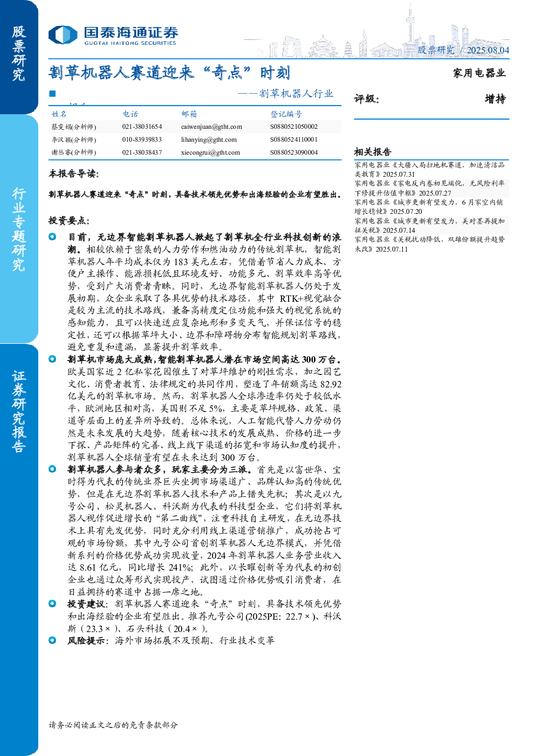Open email link caiwenjuan@gtht.com
The image size is (535, 756).
pos(211,127)
